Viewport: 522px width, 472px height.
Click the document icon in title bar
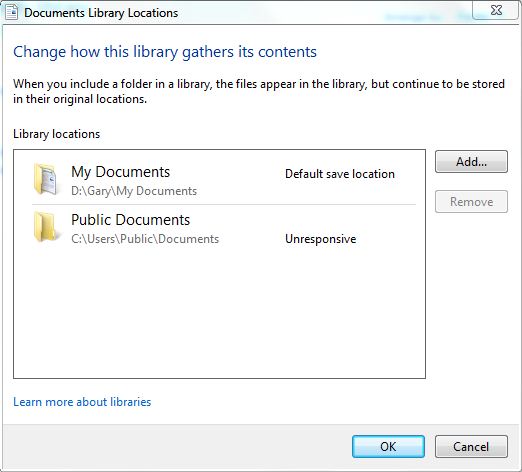[11, 13]
